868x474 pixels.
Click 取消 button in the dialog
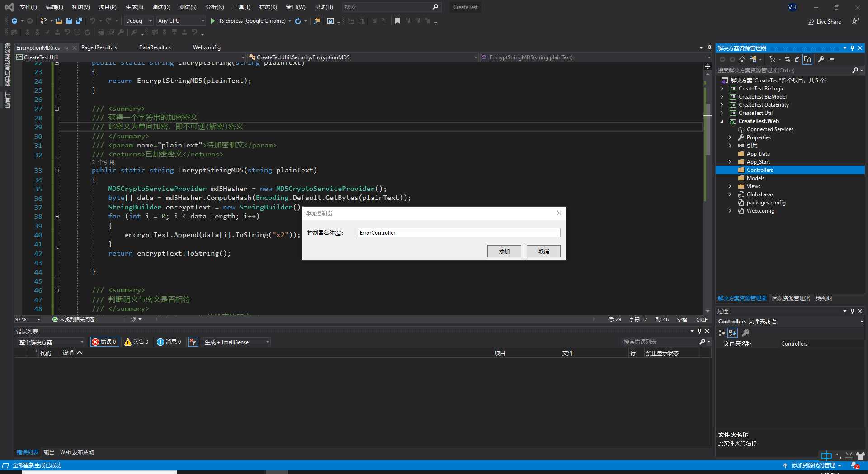tap(543, 251)
